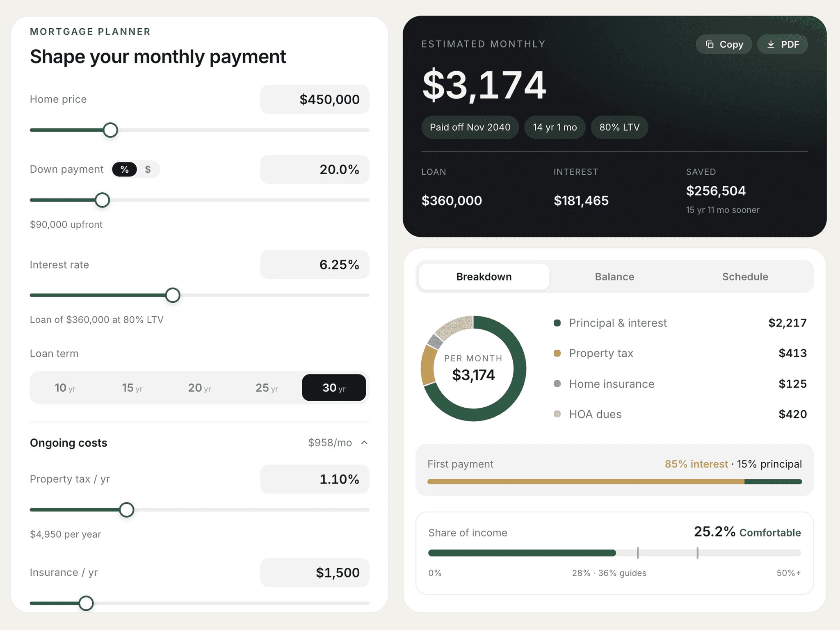Click the First payment interest bar

pyautogui.click(x=586, y=482)
